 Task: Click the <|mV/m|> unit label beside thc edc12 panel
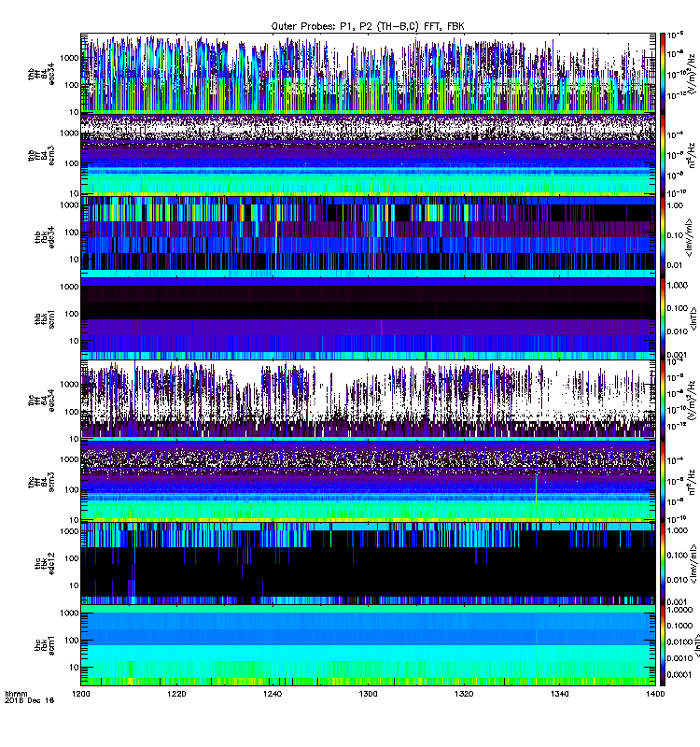[x=692, y=564]
